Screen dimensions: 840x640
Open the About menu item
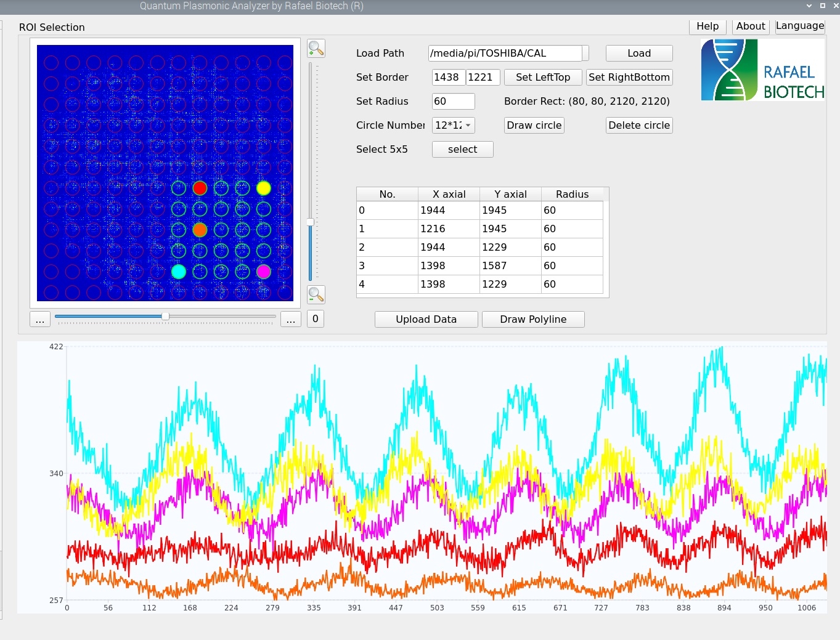pyautogui.click(x=750, y=26)
